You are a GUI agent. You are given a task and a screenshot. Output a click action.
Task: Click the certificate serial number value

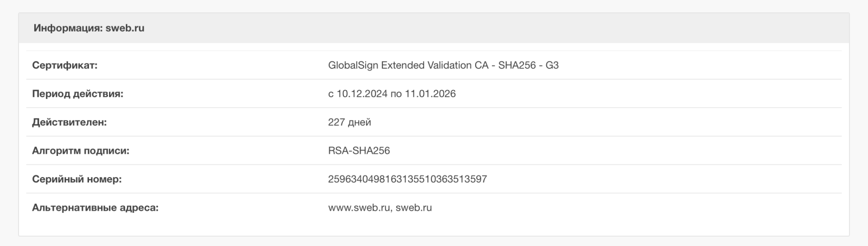click(407, 179)
